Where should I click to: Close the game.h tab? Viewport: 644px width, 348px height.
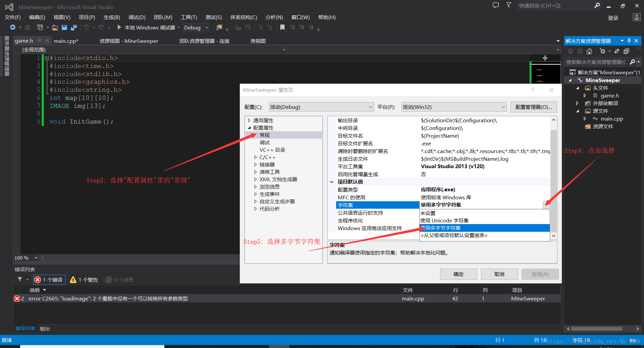[47, 41]
